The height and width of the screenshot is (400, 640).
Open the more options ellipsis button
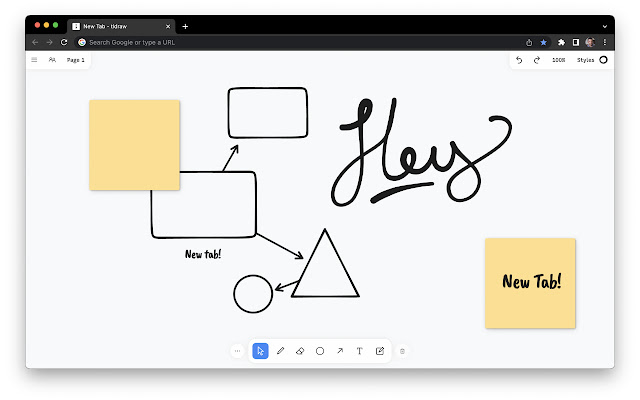pyautogui.click(x=237, y=351)
